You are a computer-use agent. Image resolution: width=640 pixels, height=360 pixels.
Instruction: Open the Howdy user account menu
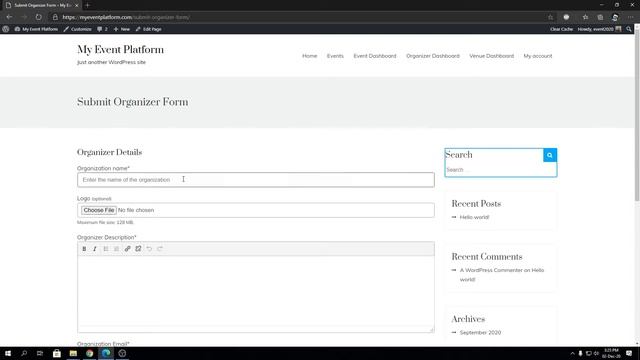click(x=599, y=29)
